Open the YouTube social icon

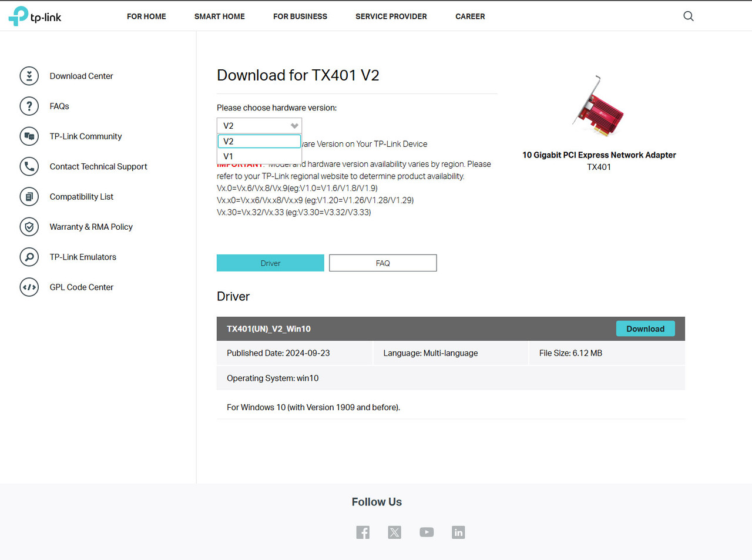click(x=427, y=532)
